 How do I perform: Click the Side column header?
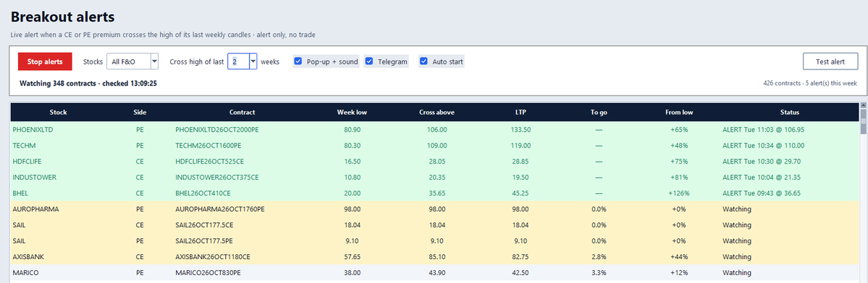140,112
